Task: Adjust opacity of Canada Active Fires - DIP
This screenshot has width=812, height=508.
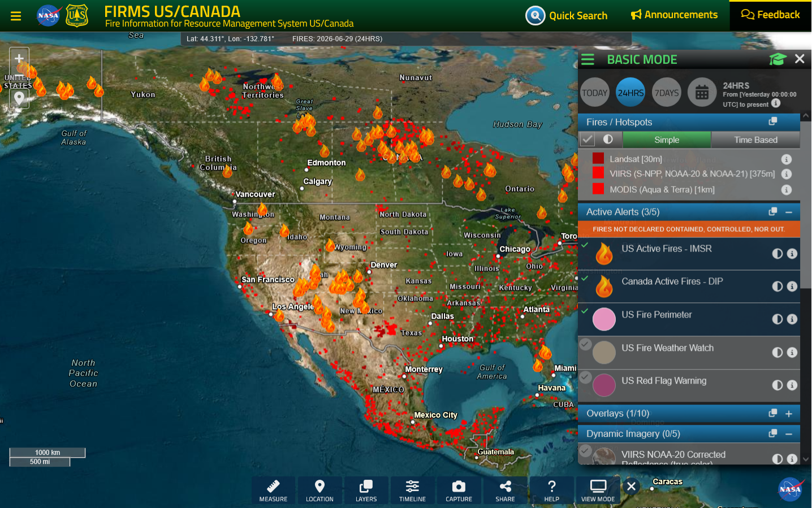Action: coord(778,286)
